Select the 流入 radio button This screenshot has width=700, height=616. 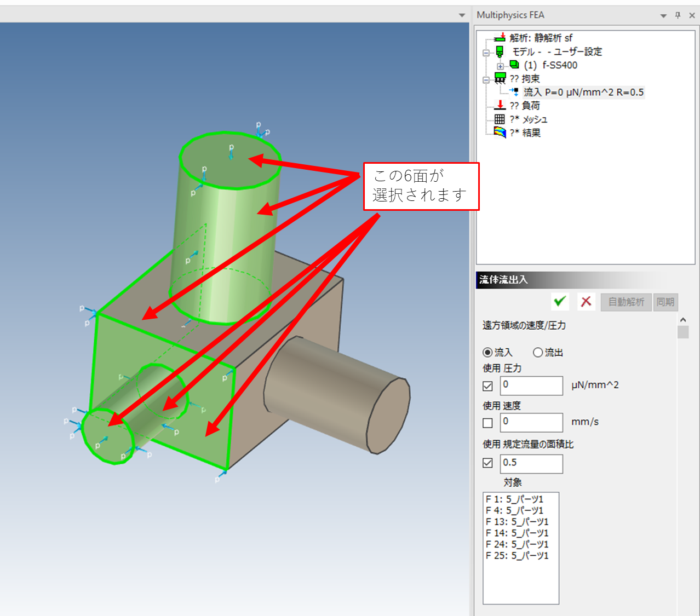pyautogui.click(x=487, y=352)
